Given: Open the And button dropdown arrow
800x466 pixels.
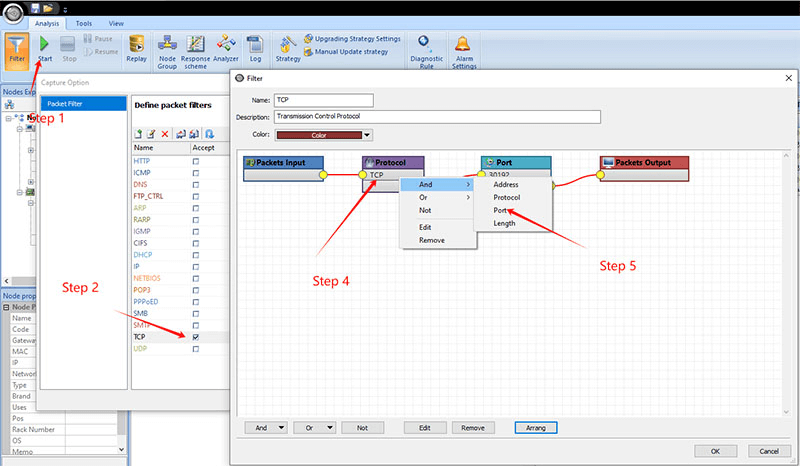Looking at the screenshot, I should 280,427.
